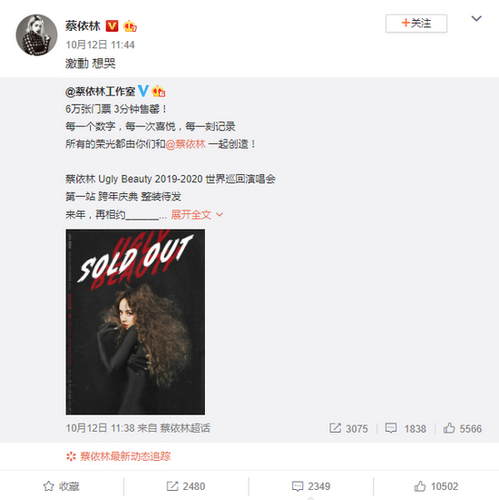The image size is (499, 500).
Task: Repost this post via the 2480 button
Action: point(186,486)
